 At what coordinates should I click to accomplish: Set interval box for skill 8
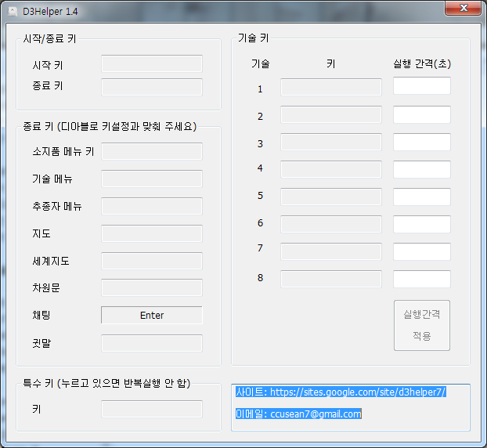(x=422, y=279)
